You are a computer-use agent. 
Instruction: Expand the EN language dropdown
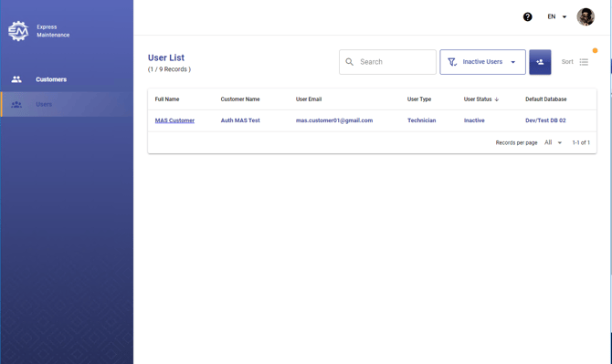[557, 16]
